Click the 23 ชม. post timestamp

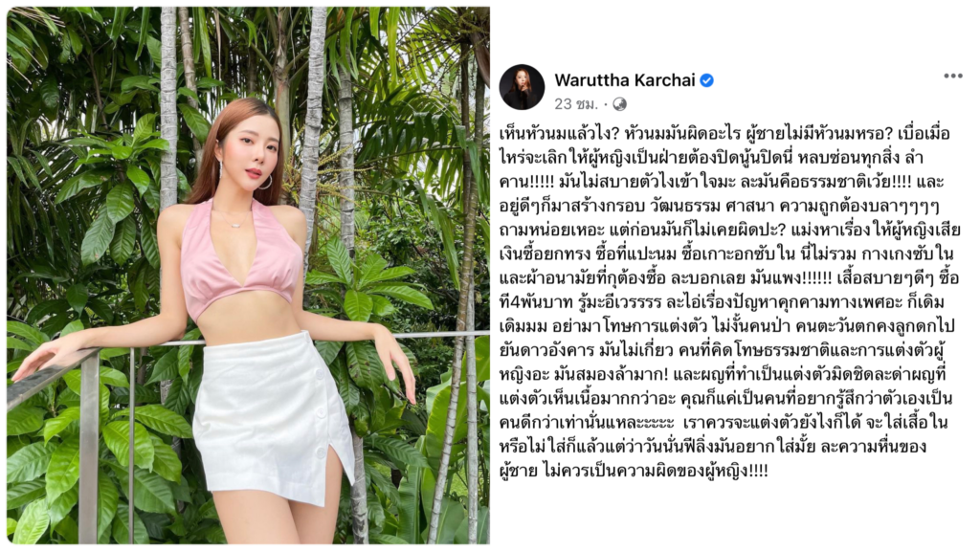[x=575, y=104]
